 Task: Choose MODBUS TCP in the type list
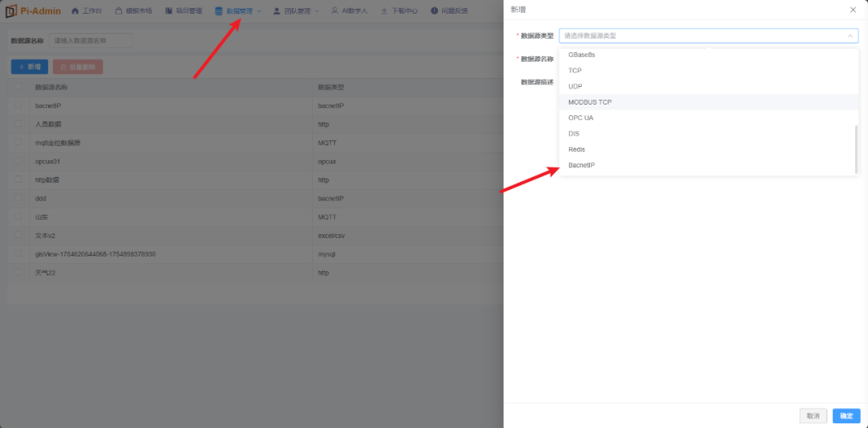click(709, 102)
